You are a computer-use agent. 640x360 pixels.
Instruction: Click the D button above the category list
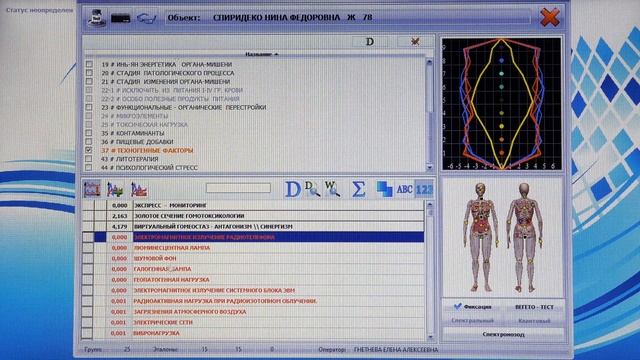coord(370,42)
